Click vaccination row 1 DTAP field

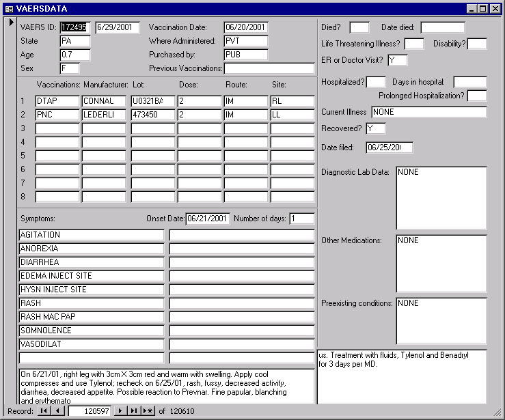click(57, 101)
